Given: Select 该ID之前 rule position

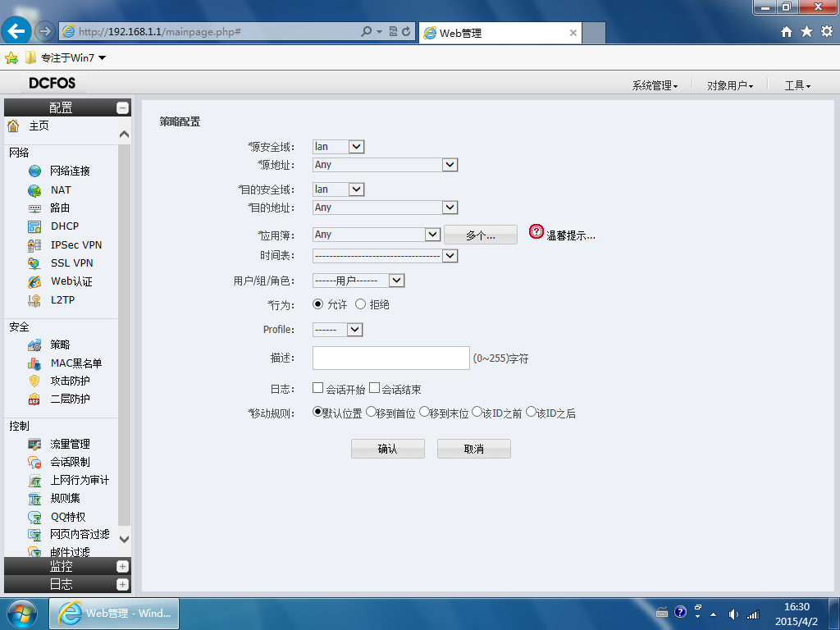Looking at the screenshot, I should click(477, 412).
